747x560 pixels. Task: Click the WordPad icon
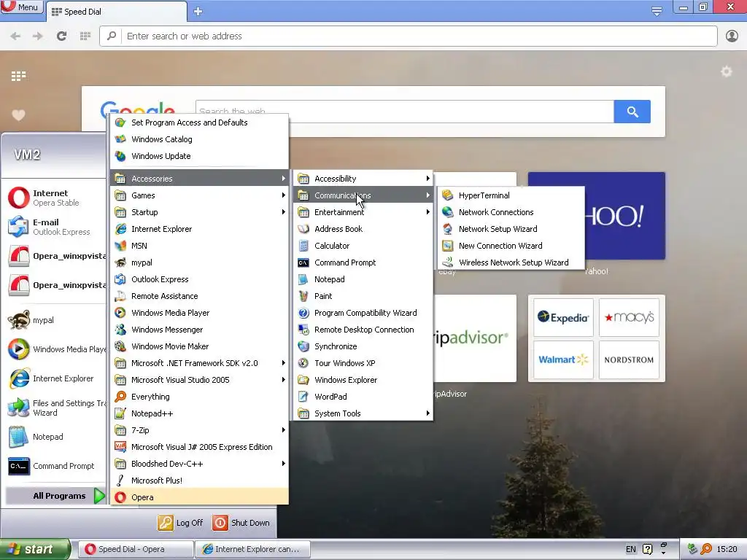click(303, 396)
